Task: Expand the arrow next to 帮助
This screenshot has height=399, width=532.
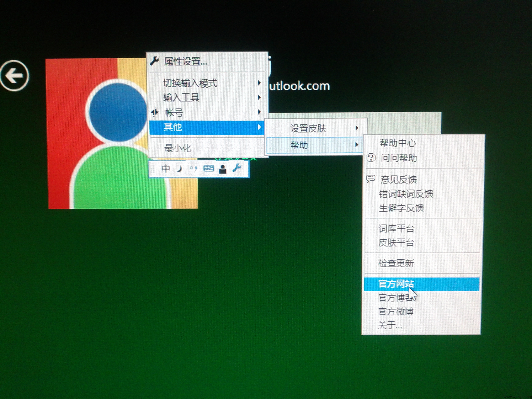Action: click(357, 145)
